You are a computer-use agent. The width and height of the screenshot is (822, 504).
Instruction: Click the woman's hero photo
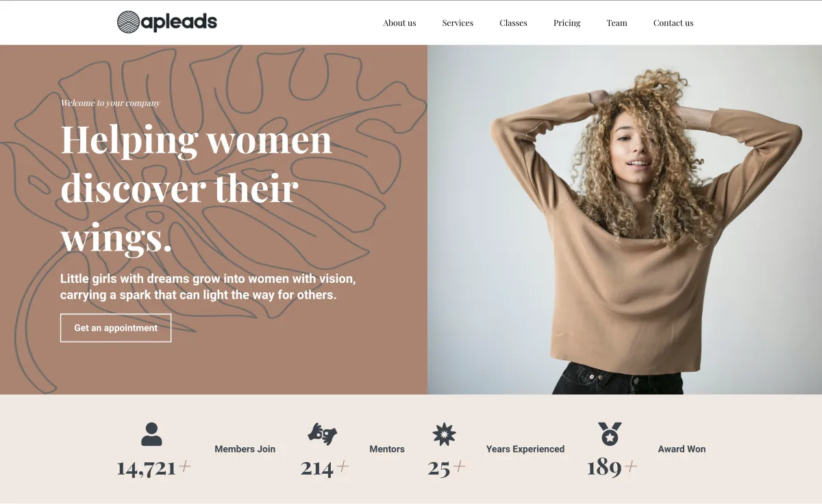point(625,220)
